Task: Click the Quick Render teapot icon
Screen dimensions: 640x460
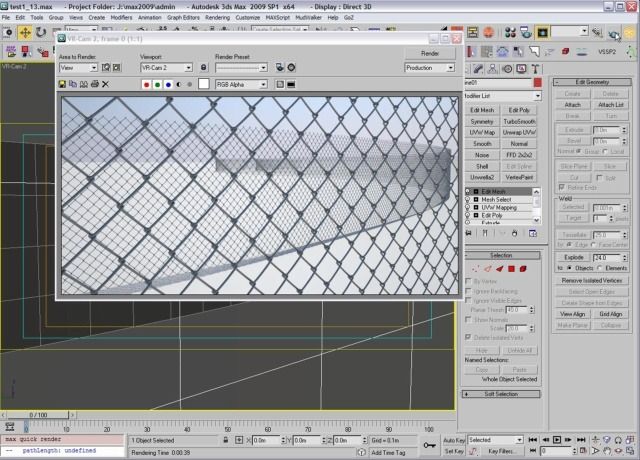Action: point(613,33)
